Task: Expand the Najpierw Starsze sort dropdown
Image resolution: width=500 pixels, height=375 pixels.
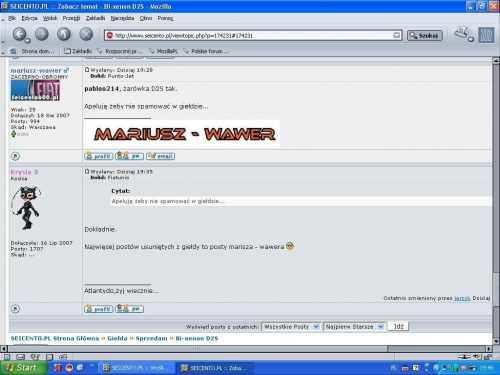Action: [354, 327]
